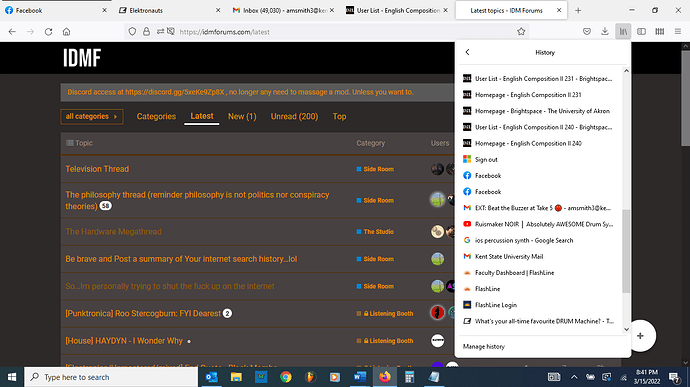Open a new browser tab
This screenshot has height=387, width=690.
(578, 11)
